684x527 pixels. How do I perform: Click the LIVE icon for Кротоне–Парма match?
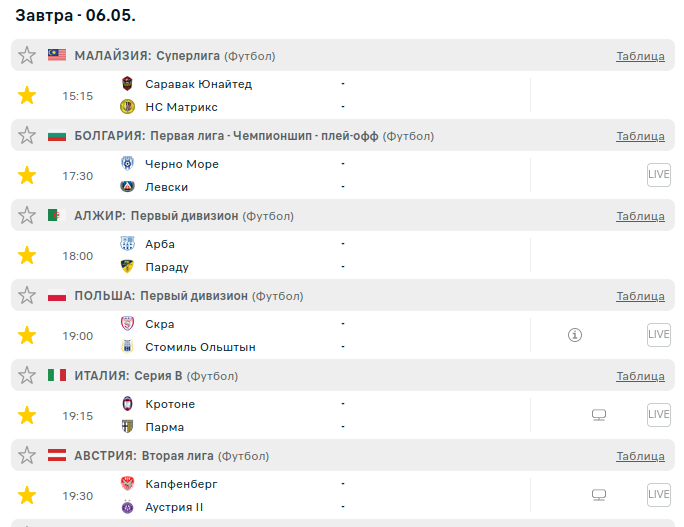(658, 415)
